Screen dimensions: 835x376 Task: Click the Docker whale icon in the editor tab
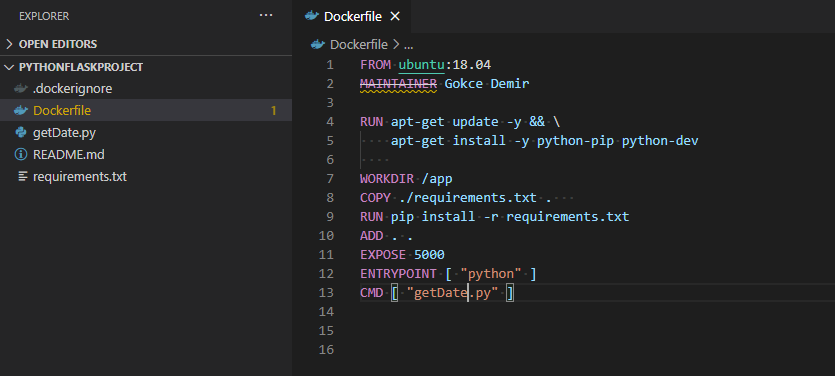click(x=312, y=16)
